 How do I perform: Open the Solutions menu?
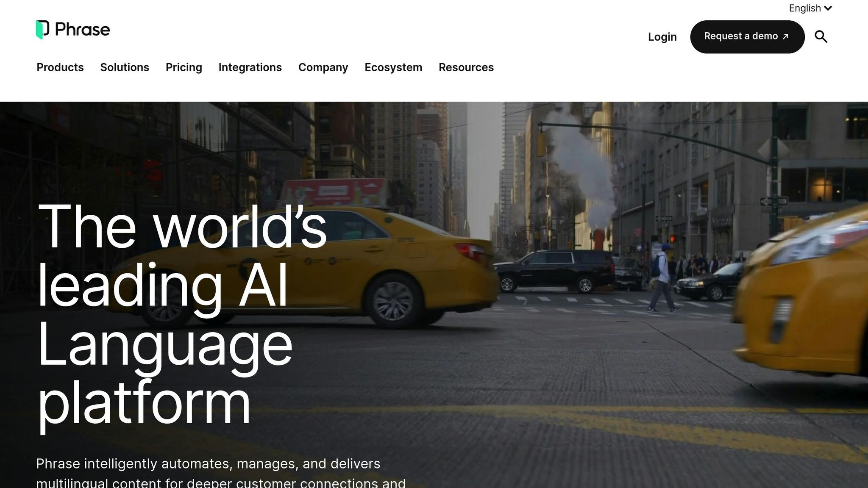pos(125,67)
